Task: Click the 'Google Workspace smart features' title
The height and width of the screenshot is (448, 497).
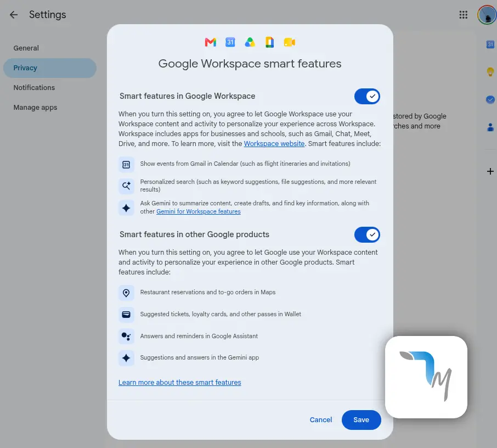Action: point(250,64)
